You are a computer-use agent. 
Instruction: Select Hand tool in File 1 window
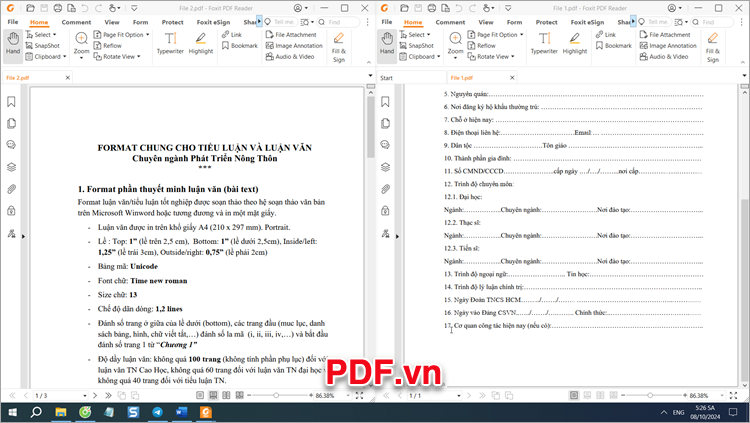[x=387, y=45]
